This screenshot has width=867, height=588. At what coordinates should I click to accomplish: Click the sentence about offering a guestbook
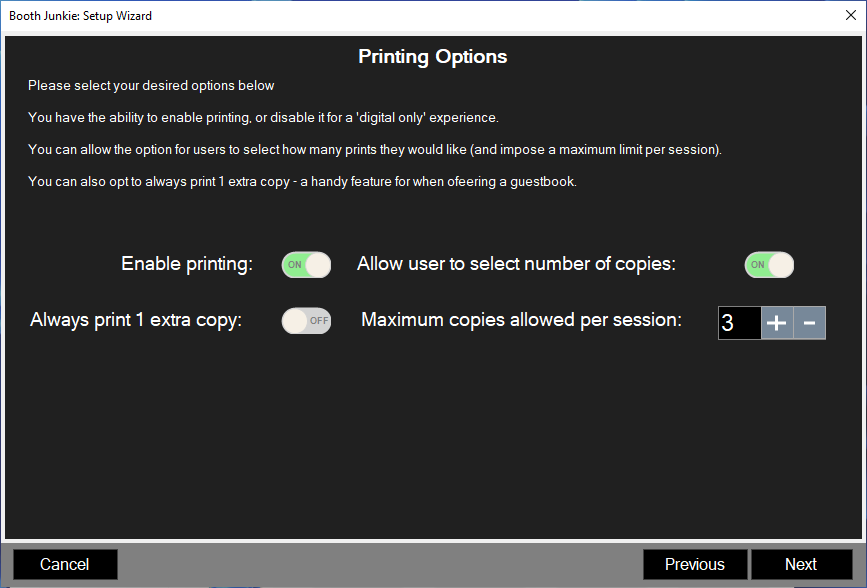pyautogui.click(x=302, y=182)
